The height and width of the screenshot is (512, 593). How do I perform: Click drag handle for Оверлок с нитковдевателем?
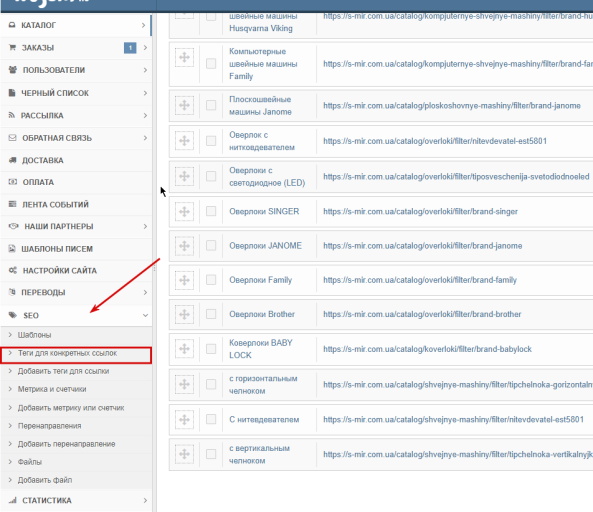184,141
